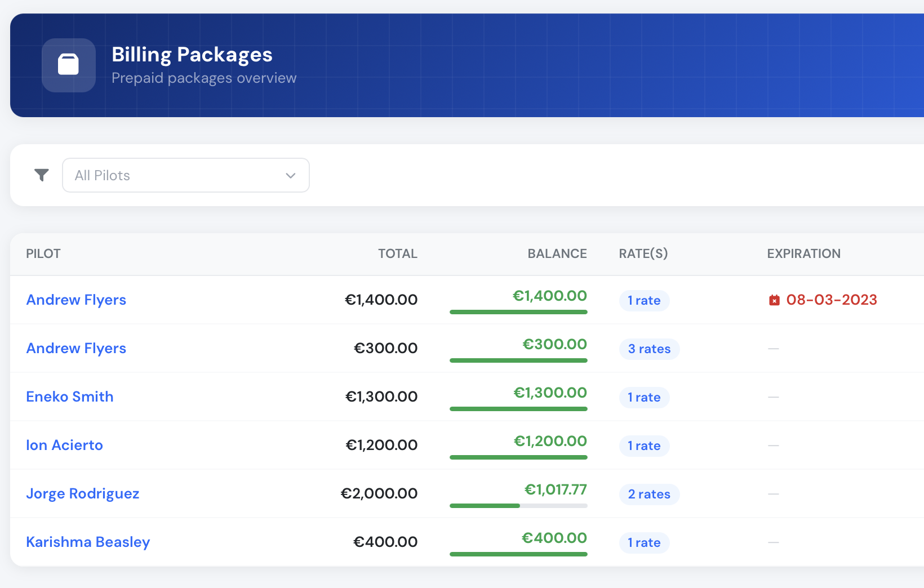Open Jorge Rodriguez pilot link

pos(83,493)
